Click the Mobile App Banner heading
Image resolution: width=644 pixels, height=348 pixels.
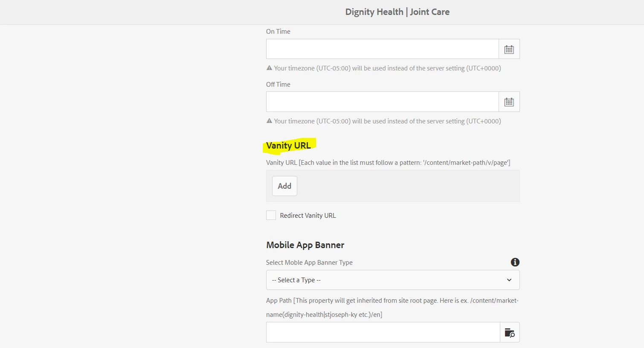pos(305,245)
